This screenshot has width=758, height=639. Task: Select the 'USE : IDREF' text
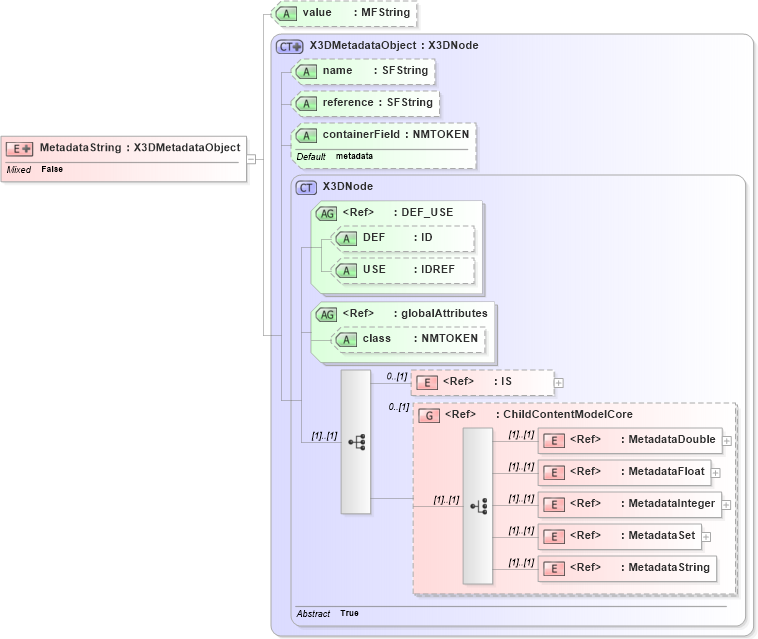tap(409, 270)
